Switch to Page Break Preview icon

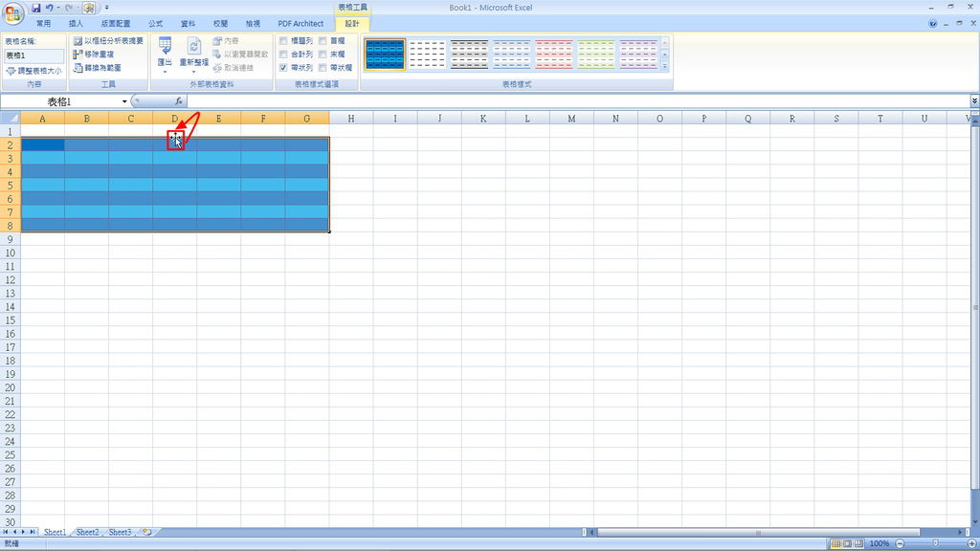point(859,543)
